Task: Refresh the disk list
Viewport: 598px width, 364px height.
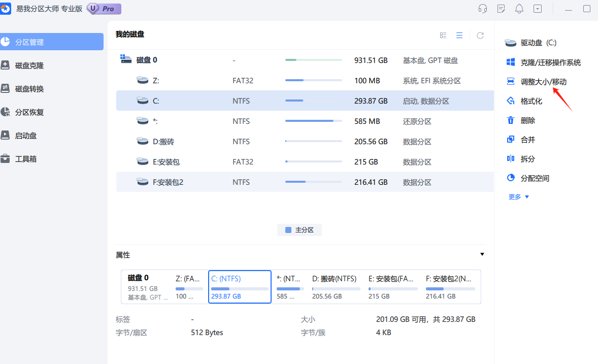Action: [480, 35]
